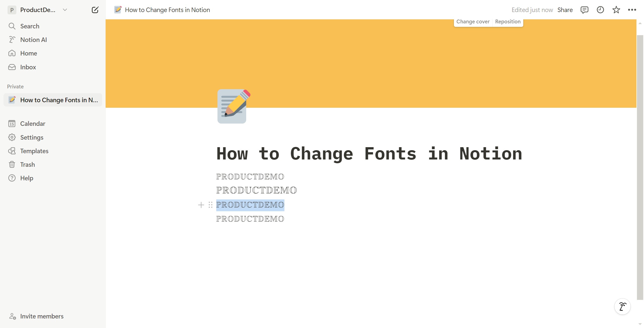Open the comments panel icon
Viewport: 644px width, 328px height.
point(584,10)
